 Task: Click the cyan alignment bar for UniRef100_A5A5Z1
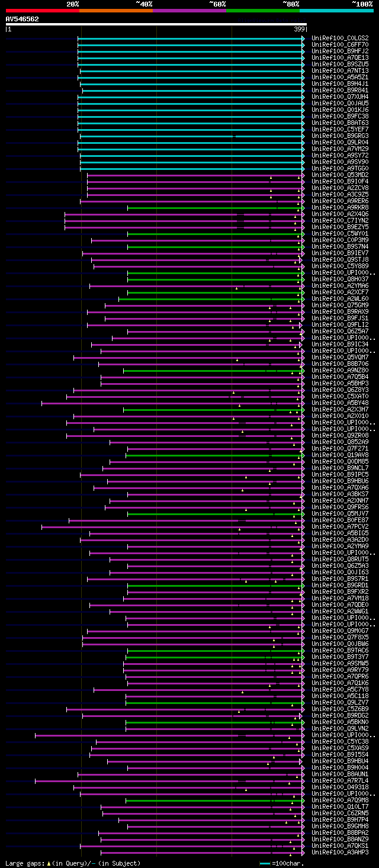coord(191,78)
